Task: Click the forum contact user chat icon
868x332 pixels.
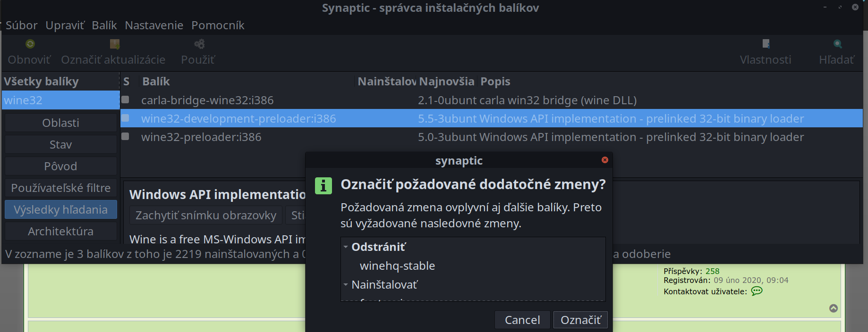Action: click(757, 291)
